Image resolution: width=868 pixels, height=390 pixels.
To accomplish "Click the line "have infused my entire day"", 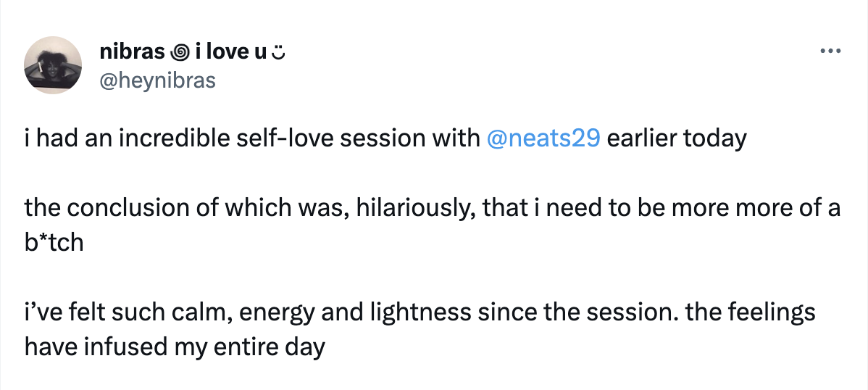I will click(x=175, y=349).
